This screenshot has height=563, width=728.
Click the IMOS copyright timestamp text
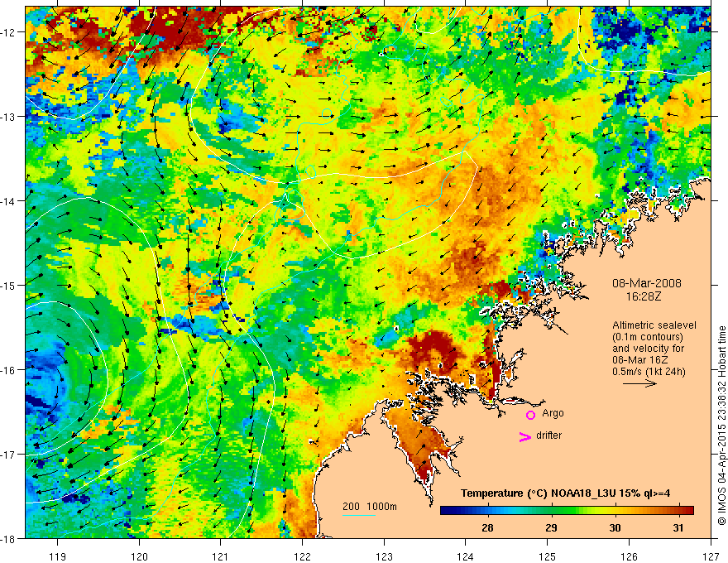(x=721, y=426)
